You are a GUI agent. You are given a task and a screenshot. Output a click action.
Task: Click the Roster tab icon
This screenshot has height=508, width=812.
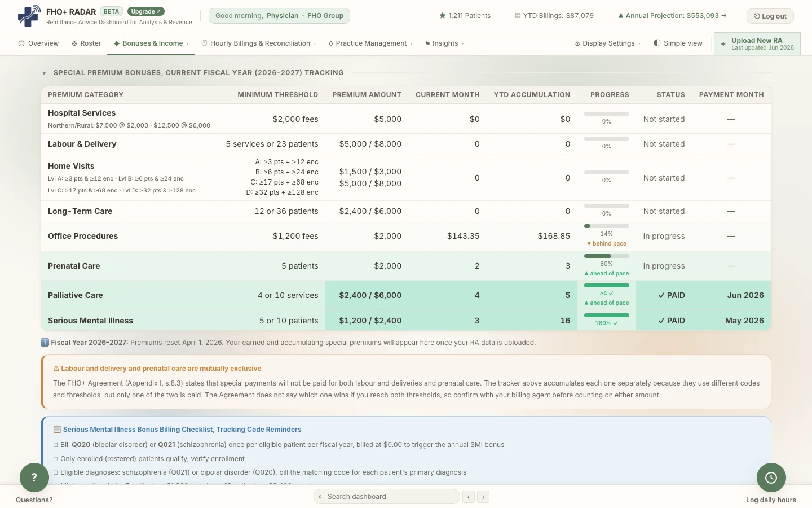point(74,43)
